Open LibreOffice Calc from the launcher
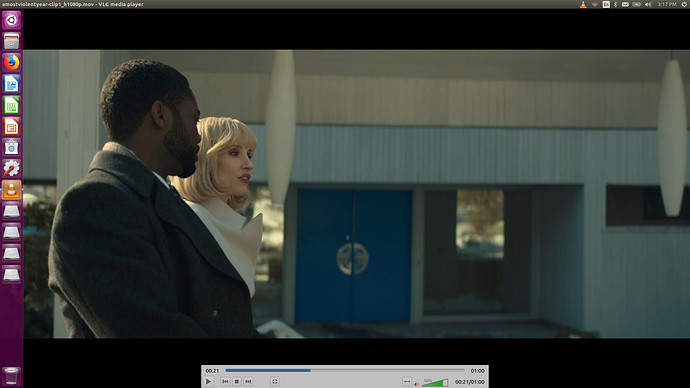 click(x=11, y=105)
